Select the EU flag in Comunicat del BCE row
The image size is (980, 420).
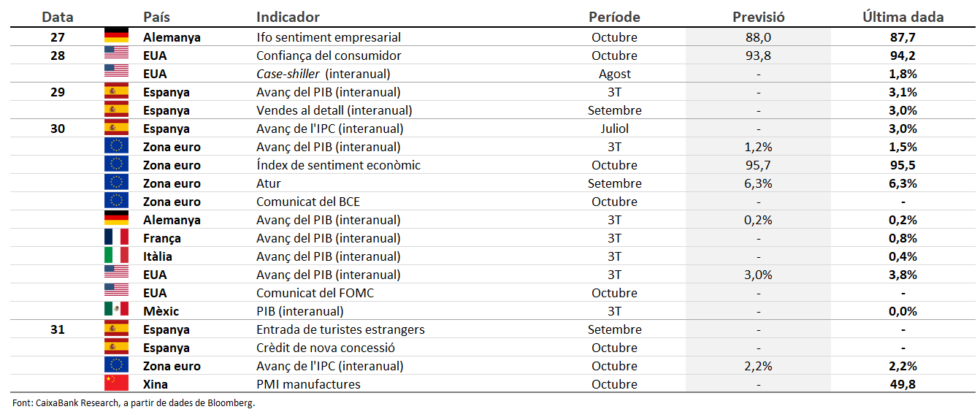(x=117, y=202)
